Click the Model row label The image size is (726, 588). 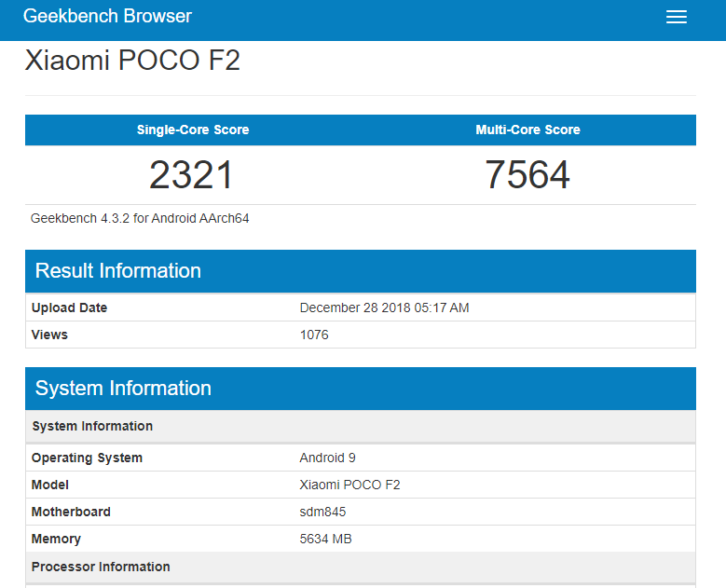(x=50, y=485)
